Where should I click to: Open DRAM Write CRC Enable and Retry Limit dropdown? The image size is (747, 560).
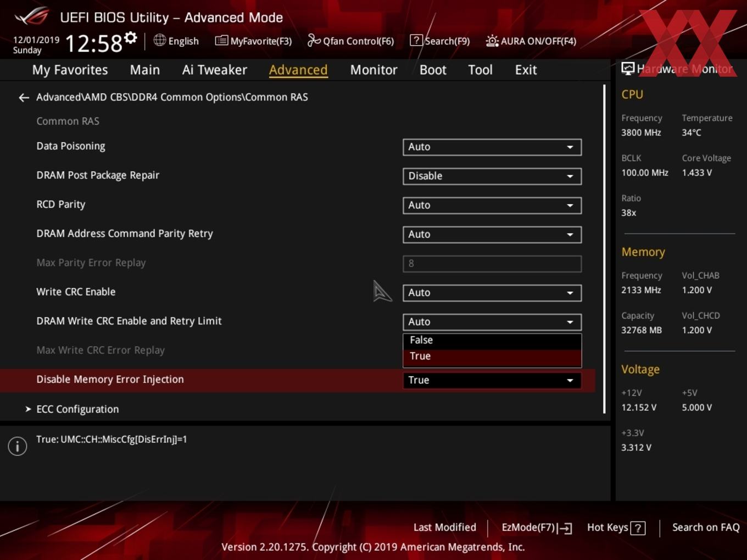click(492, 322)
